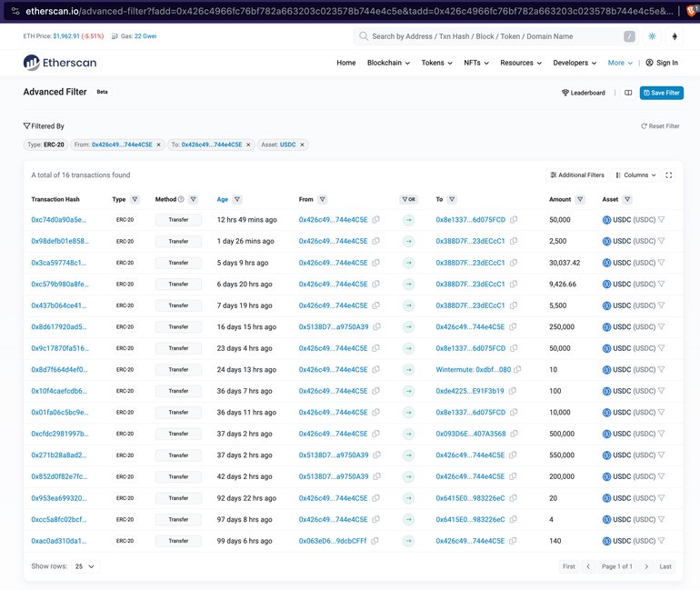Open the documentation book icon beside Leaderboard

click(x=628, y=93)
